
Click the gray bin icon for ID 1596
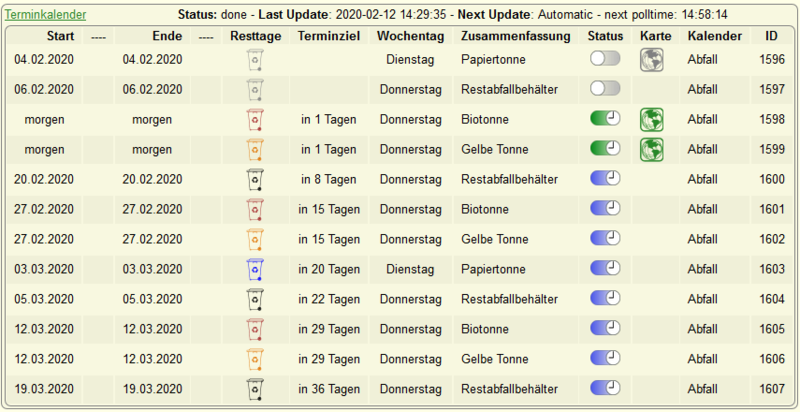point(255,60)
